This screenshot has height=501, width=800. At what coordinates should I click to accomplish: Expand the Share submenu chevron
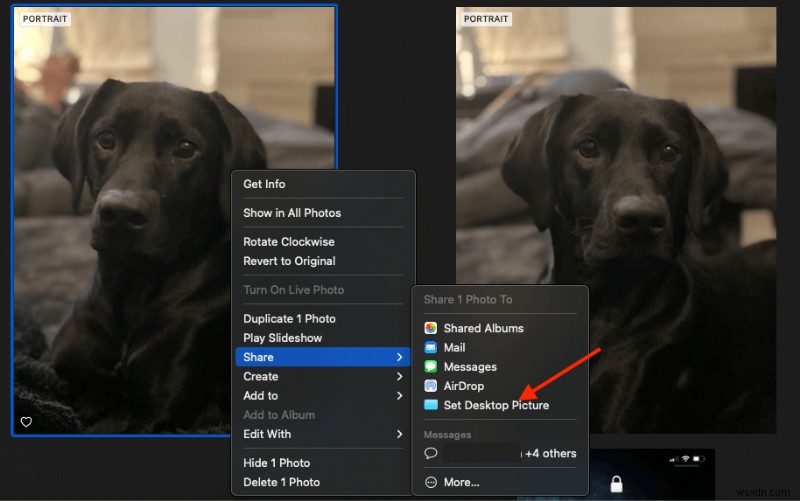(x=399, y=357)
